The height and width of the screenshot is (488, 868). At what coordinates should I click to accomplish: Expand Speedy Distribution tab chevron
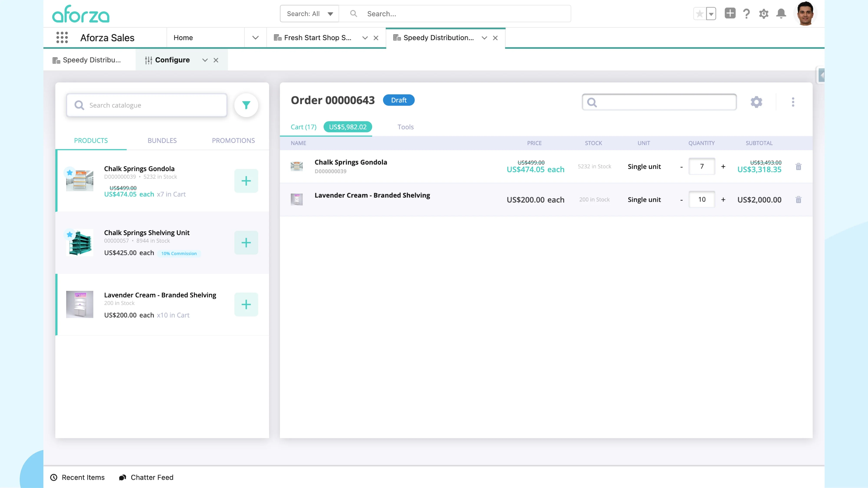coord(484,38)
